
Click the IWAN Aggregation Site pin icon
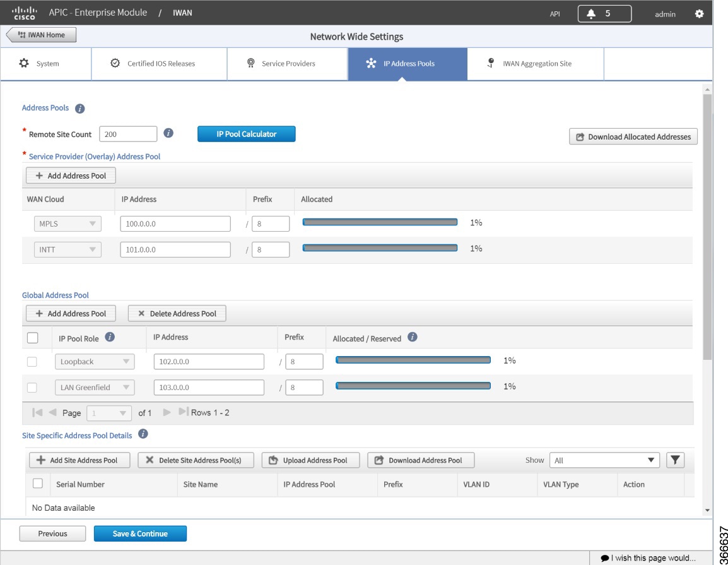491,63
